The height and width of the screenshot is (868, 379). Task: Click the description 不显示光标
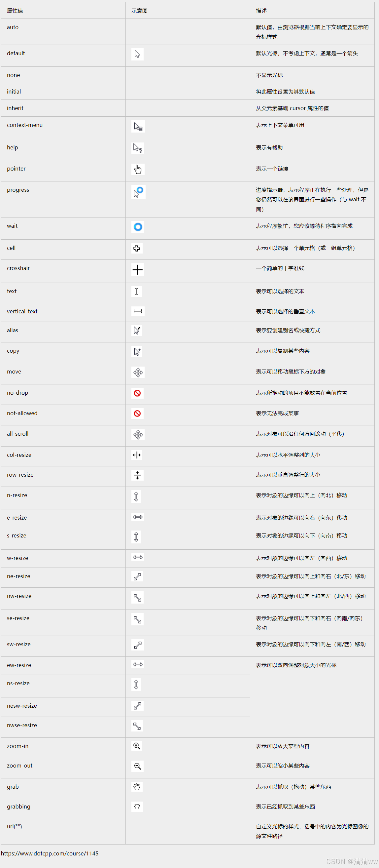[x=269, y=75]
